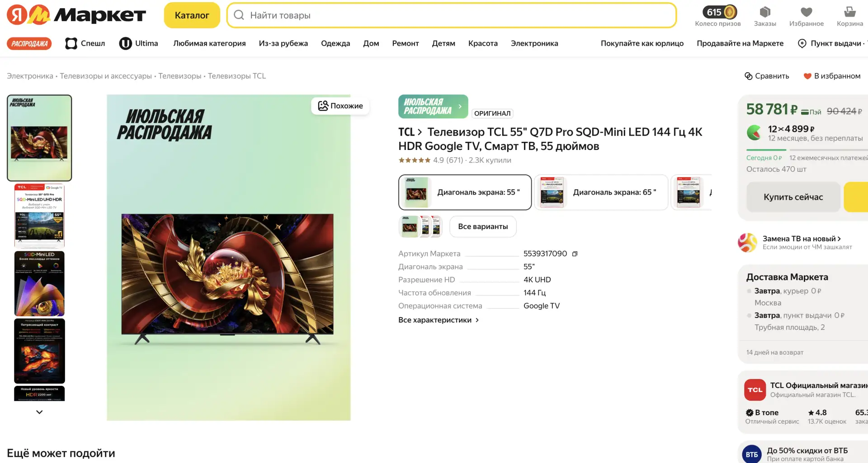Click the Пэй payment badge icon
The height and width of the screenshot is (463, 868).
tap(811, 112)
